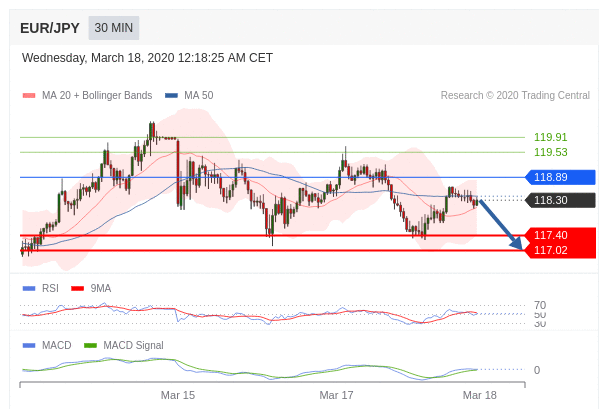Image resolution: width=604 pixels, height=417 pixels.
Task: Click the red 117.02 support price tag
Action: (560, 250)
